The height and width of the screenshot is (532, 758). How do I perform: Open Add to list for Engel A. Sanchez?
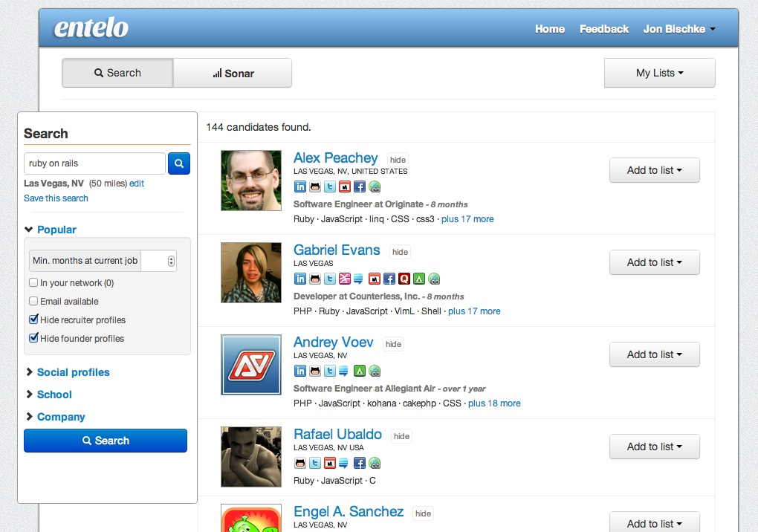(x=655, y=523)
